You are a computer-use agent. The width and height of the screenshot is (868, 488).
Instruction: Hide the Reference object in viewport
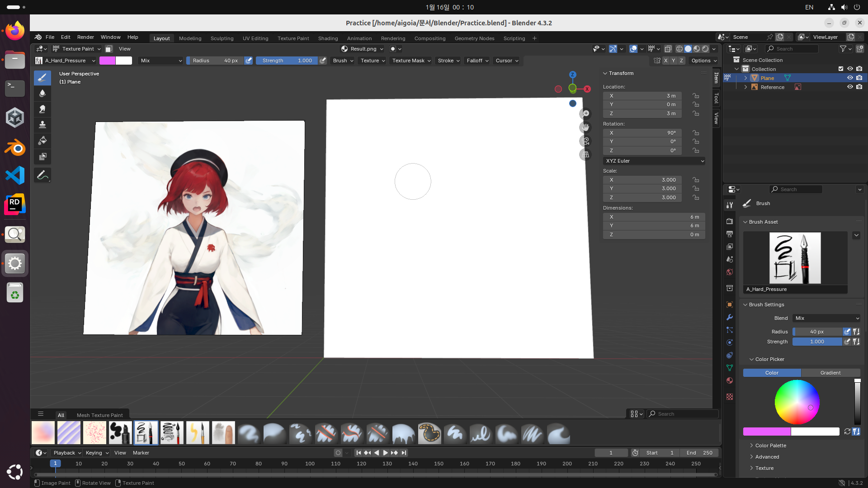click(850, 87)
